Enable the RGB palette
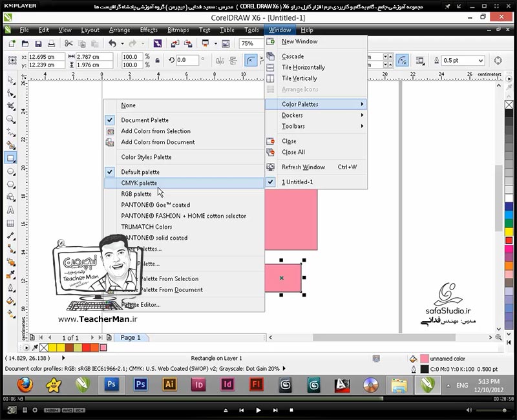 tap(184, 194)
